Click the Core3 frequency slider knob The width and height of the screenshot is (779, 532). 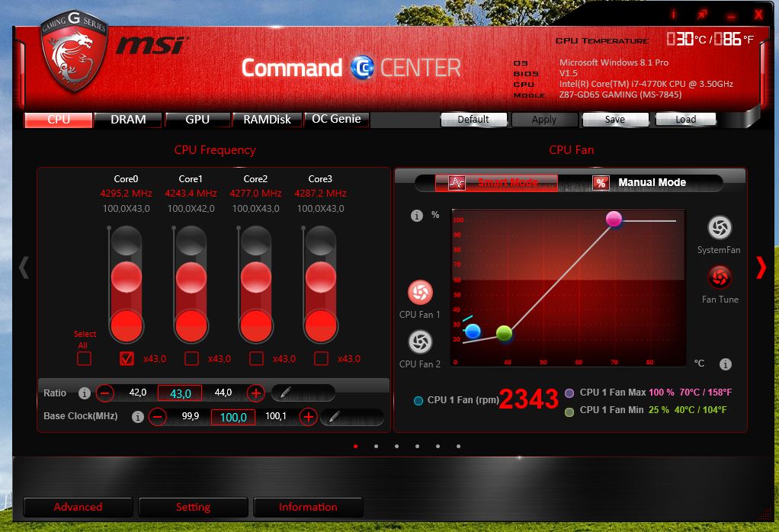pyautogui.click(x=321, y=277)
